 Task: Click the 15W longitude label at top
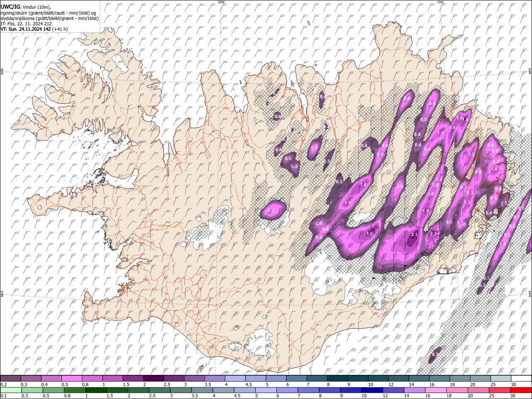click(440, 2)
